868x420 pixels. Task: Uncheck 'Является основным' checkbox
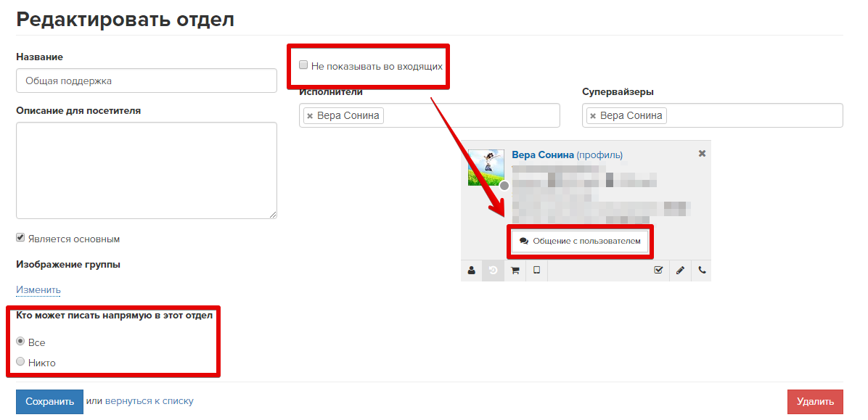click(21, 237)
